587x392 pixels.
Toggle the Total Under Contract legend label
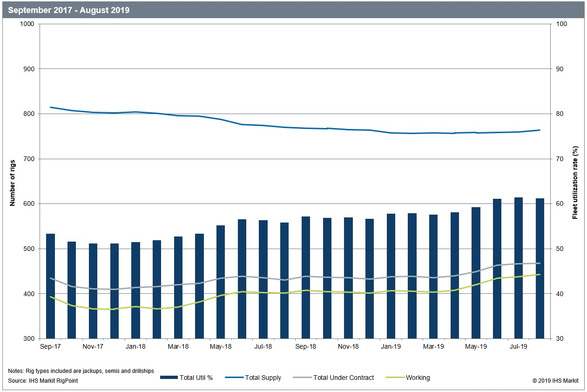tap(344, 378)
